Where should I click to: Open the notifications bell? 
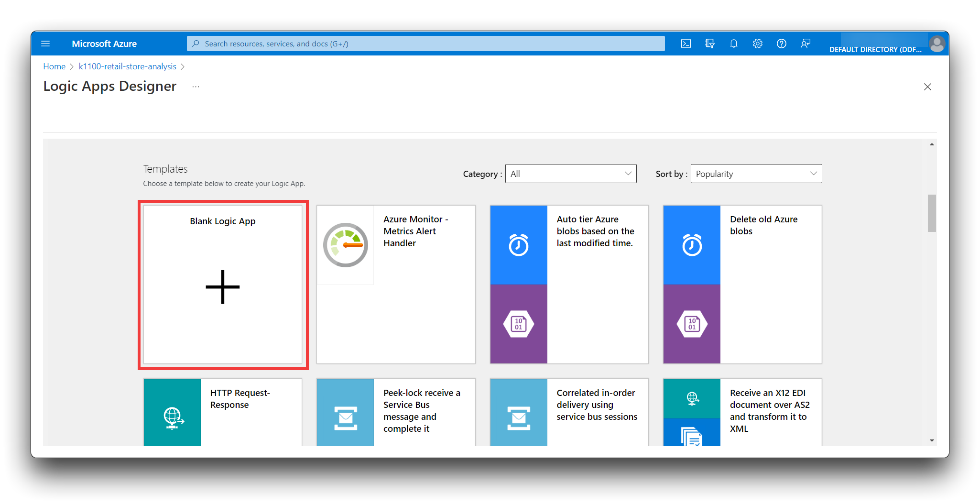pos(734,44)
